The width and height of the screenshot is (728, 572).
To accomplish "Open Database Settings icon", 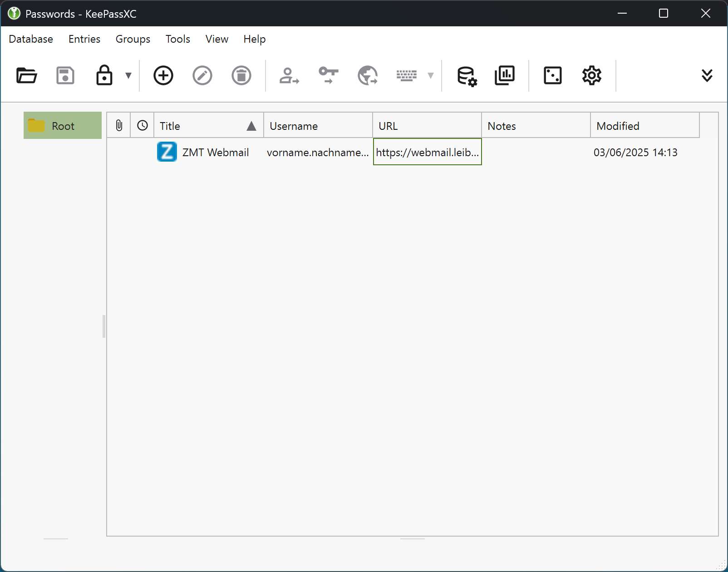I will (x=467, y=75).
